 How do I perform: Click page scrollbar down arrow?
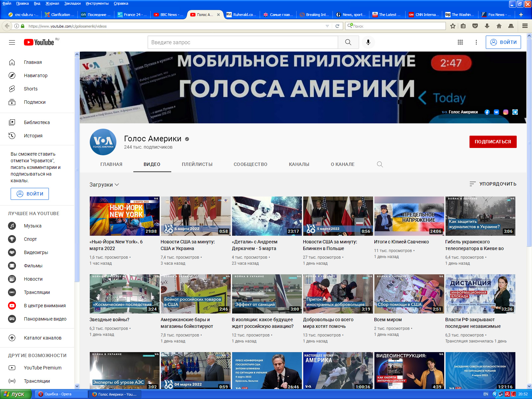(529, 386)
